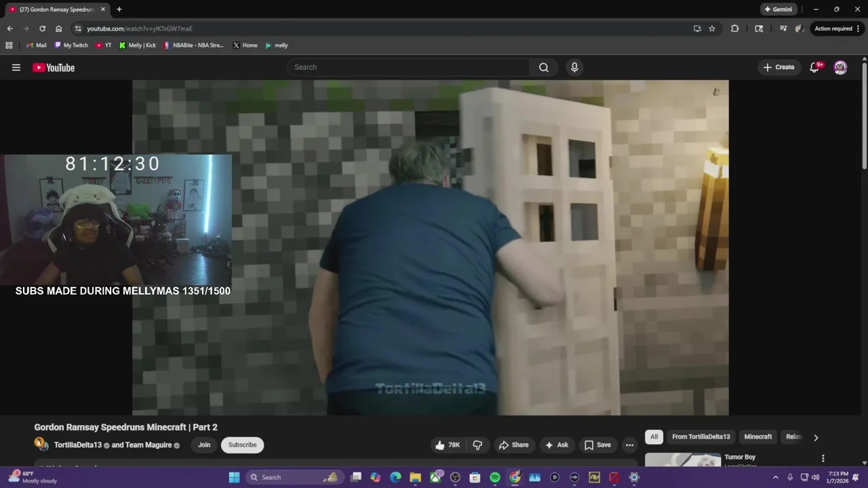Join the TortillaDelta13 channel membership
This screenshot has height=488, width=868.
tap(204, 445)
